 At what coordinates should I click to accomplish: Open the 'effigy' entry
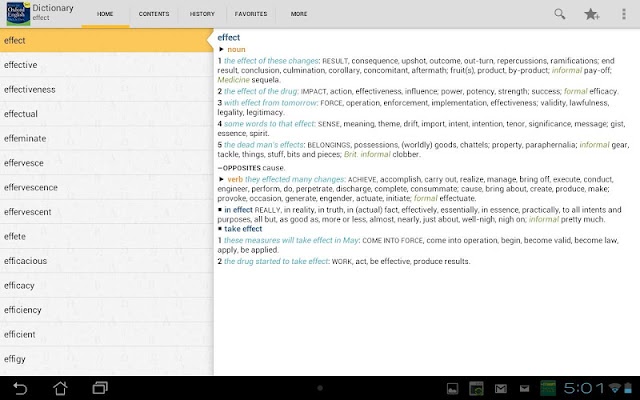point(106,359)
